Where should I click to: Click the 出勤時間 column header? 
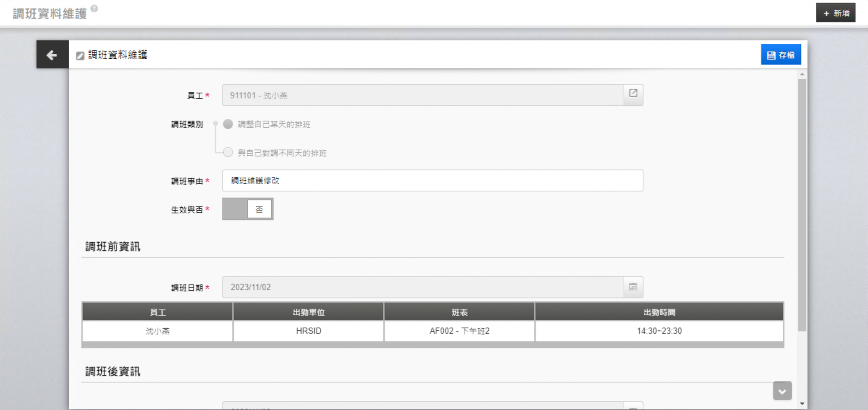(659, 312)
